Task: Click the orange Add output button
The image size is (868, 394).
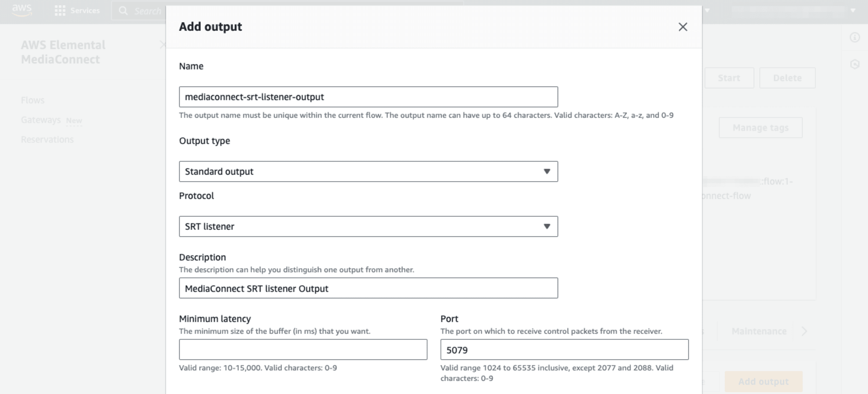Action: coord(763,381)
